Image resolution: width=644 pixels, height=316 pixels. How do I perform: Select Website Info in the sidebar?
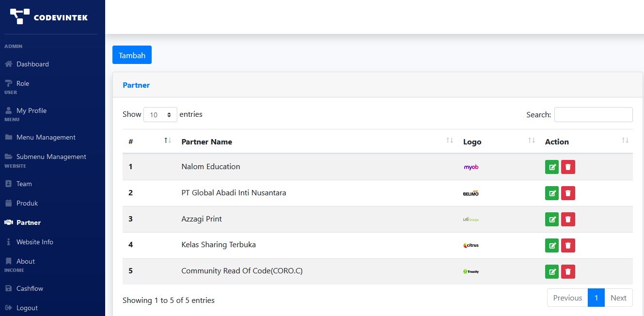coord(34,242)
